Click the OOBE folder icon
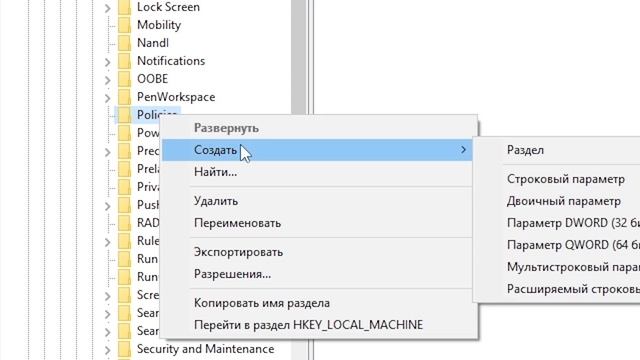This screenshot has width=640, height=360. click(124, 79)
